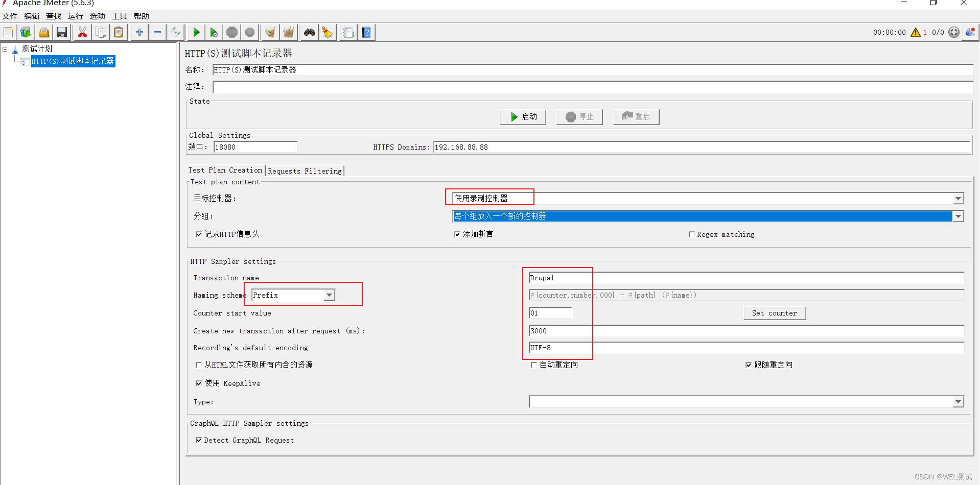Open a test plan file
Viewport: 980px width, 485px height.
coord(44,33)
